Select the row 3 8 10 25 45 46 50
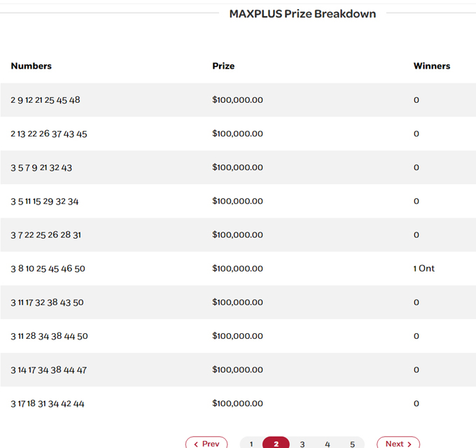 coord(48,268)
